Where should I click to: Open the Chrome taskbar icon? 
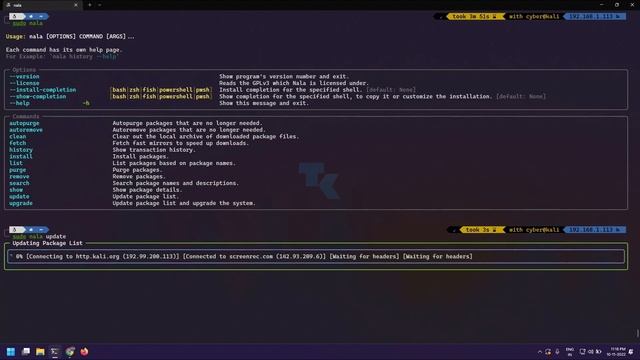point(70,351)
